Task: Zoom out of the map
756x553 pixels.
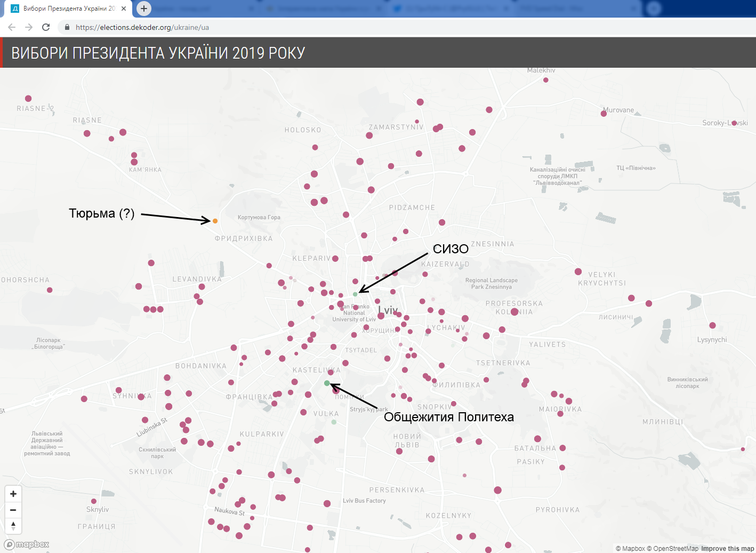Action: [13, 510]
